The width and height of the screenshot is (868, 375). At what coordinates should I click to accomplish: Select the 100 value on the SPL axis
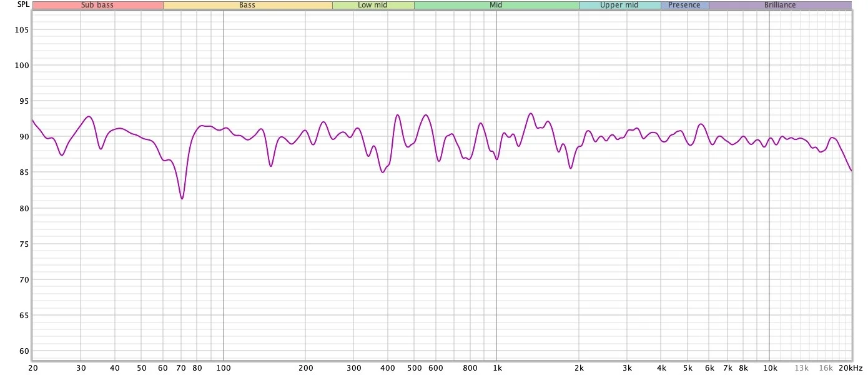[23, 65]
